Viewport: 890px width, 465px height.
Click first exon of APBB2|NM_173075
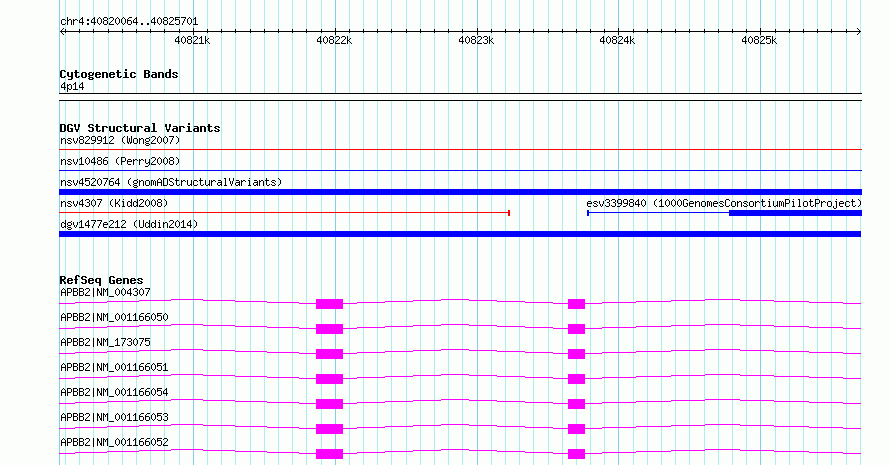(x=329, y=354)
